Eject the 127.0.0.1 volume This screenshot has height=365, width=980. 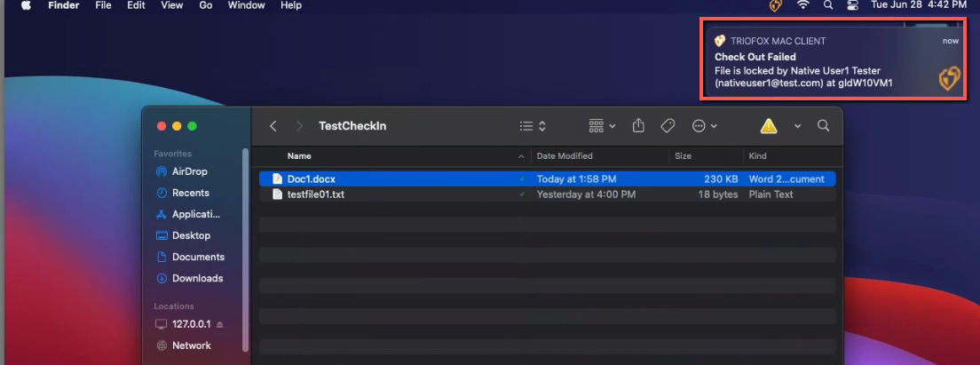click(219, 324)
